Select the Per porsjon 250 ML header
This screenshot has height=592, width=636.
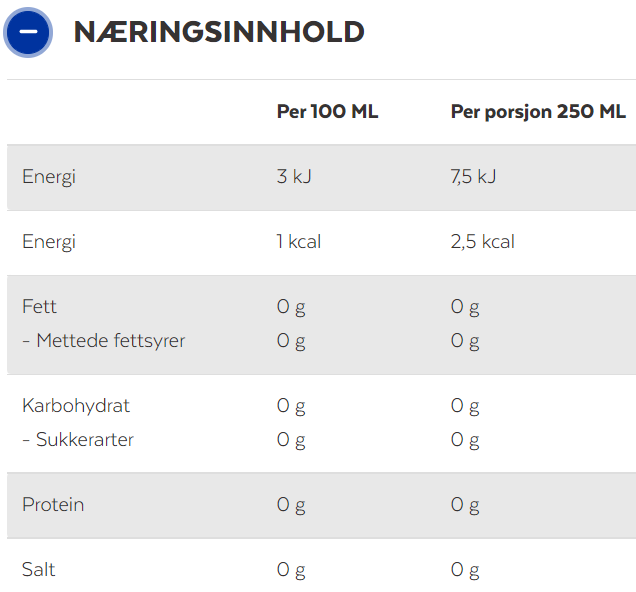[x=538, y=112]
